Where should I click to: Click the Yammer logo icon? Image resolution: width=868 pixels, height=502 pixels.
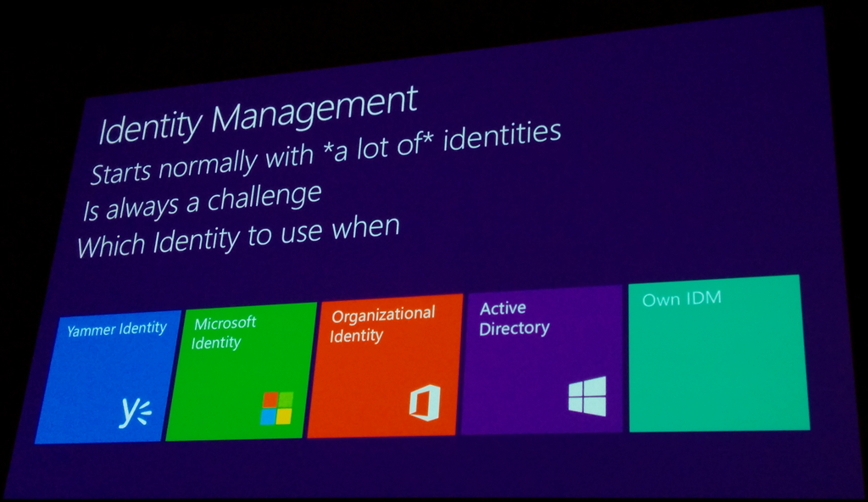(135, 413)
